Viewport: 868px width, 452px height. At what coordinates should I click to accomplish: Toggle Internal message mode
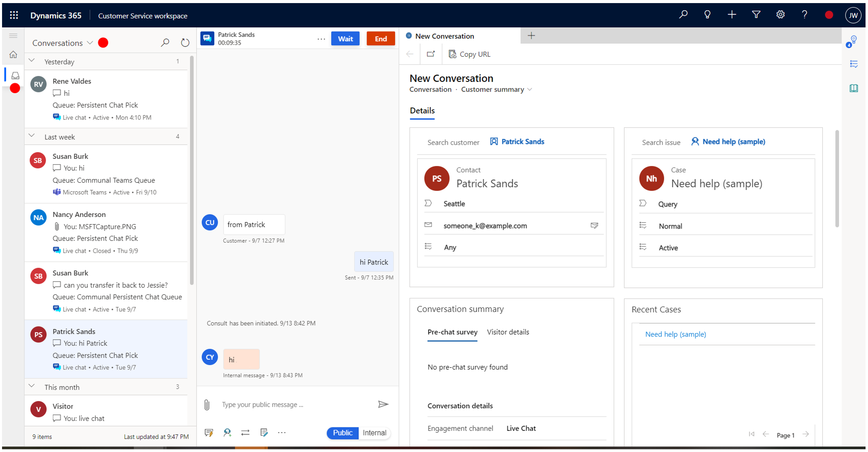tap(374, 432)
